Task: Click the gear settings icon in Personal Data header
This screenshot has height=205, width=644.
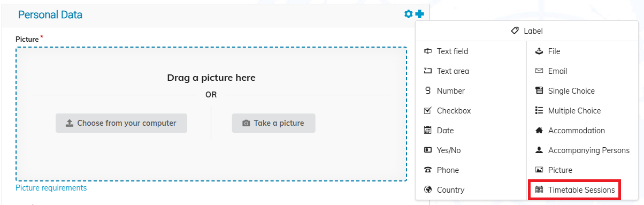Action: 409,14
